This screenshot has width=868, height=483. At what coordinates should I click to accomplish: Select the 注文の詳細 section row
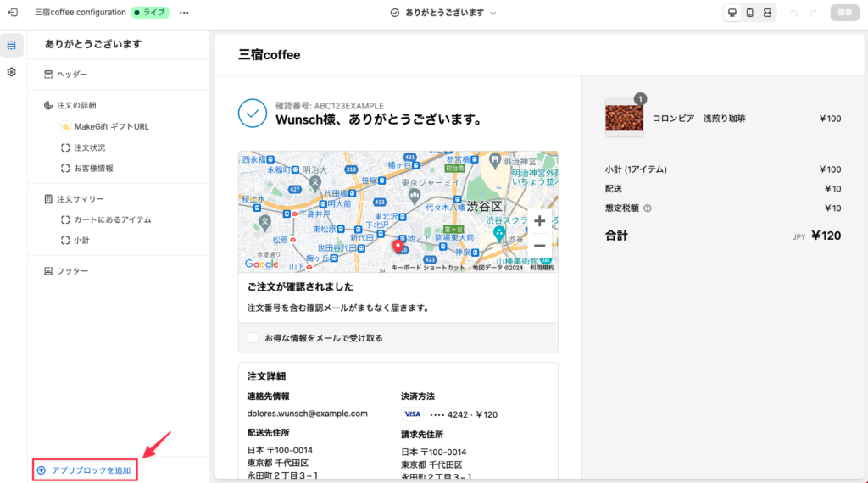119,105
